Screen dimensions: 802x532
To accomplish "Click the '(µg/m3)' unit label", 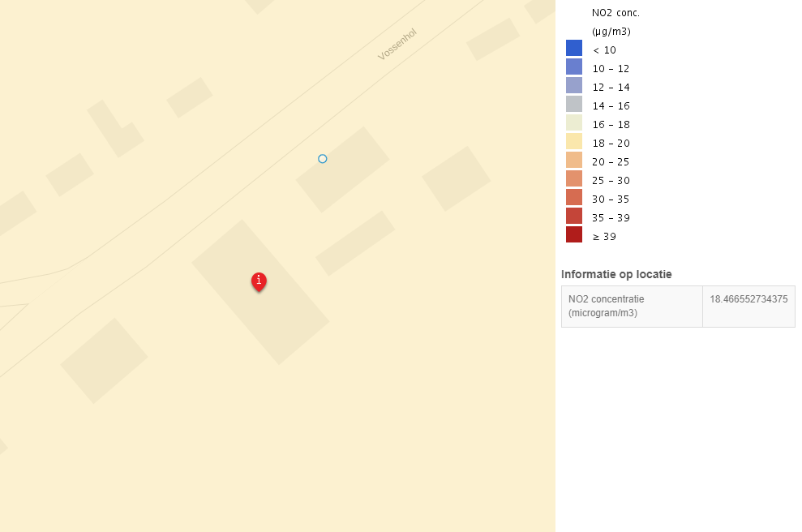I will coord(611,32).
